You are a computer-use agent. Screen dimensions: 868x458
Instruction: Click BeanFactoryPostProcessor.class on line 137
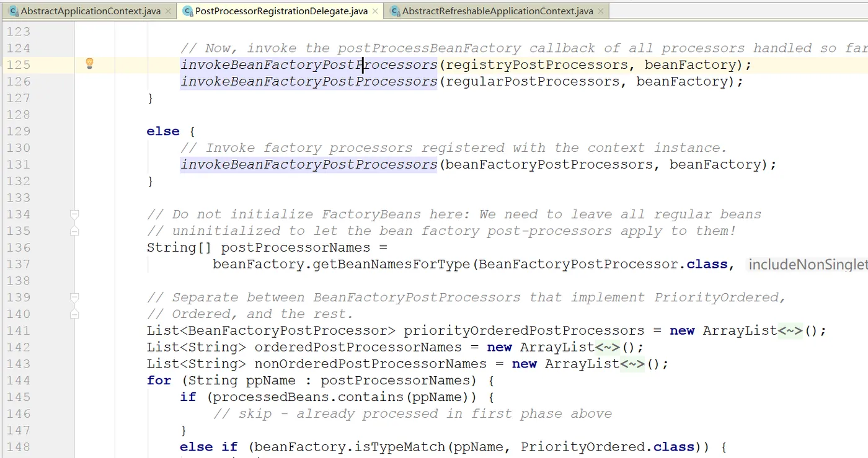603,264
